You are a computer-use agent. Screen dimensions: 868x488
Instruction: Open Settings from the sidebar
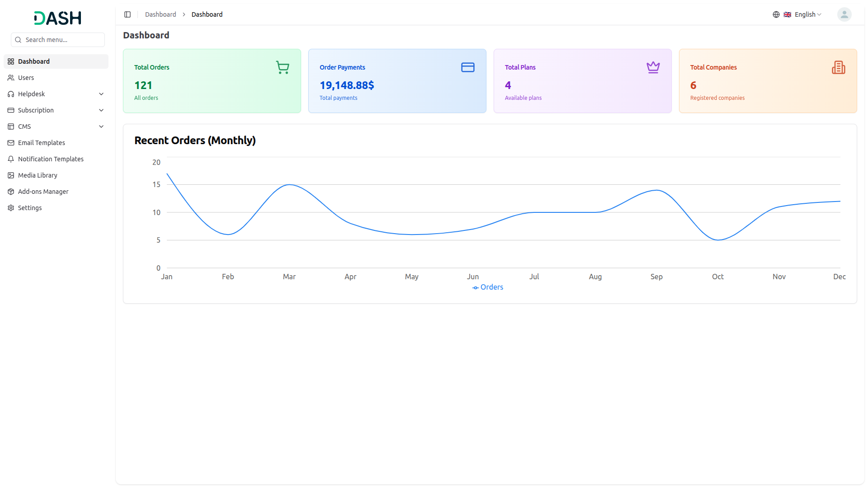(30, 208)
